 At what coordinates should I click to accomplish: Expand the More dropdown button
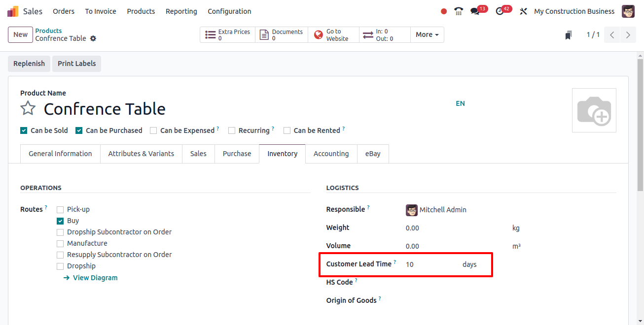[x=427, y=34]
